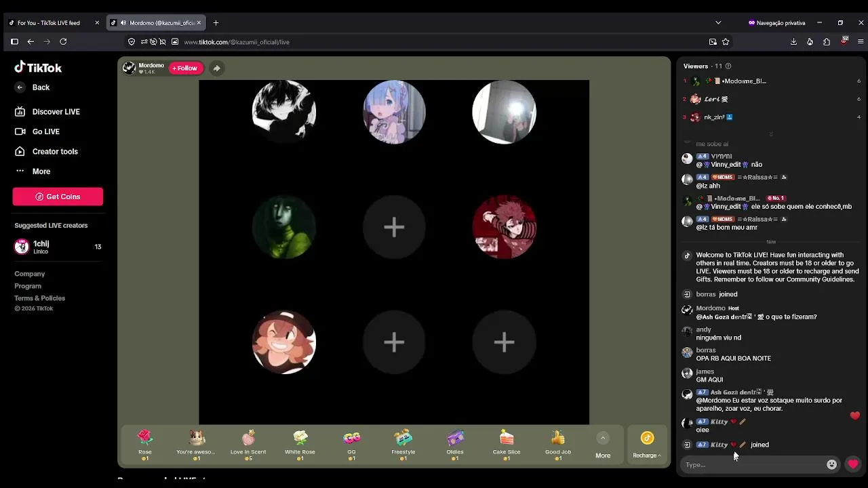Open the browser hamburger menu
The height and width of the screenshot is (488, 868).
(861, 41)
